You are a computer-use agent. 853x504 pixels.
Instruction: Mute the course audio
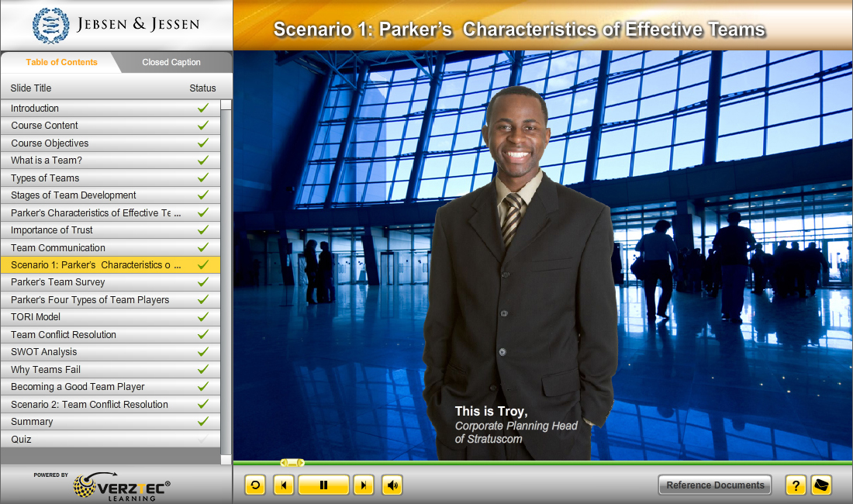click(x=392, y=485)
